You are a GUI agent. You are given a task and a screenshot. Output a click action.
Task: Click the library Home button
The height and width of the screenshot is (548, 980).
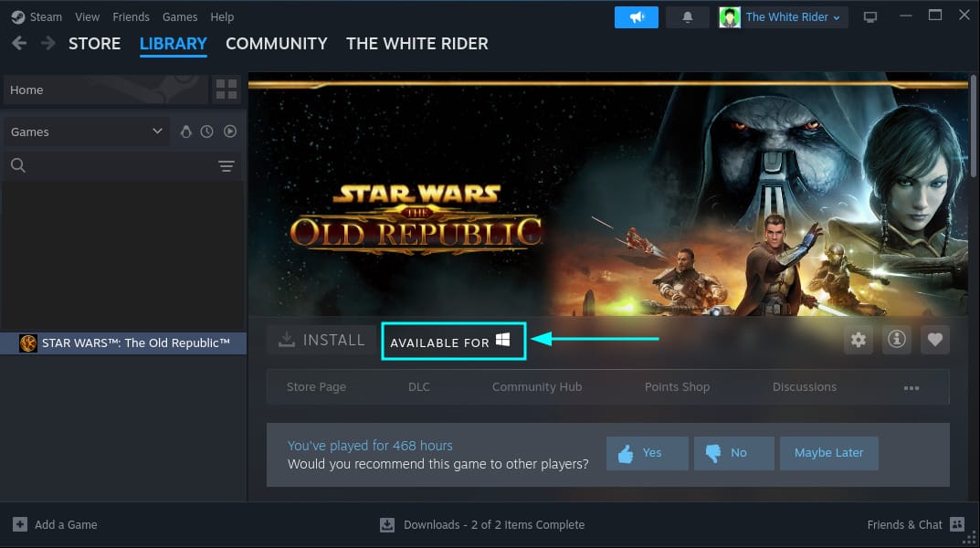pyautogui.click(x=106, y=90)
